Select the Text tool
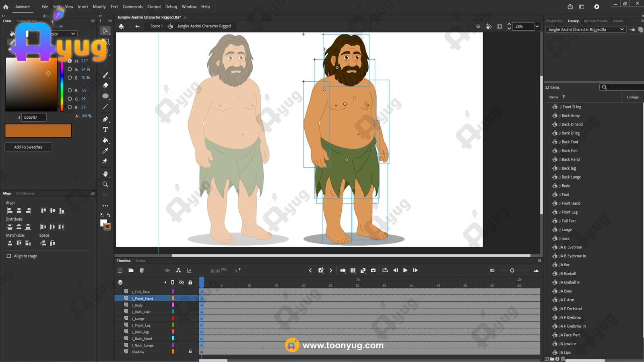The width and height of the screenshot is (644, 362). [x=105, y=130]
